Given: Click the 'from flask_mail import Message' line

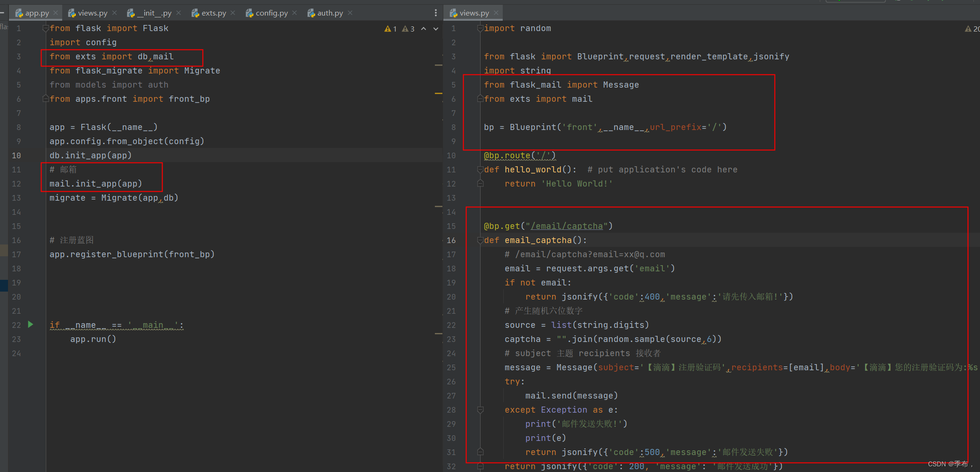Looking at the screenshot, I should pyautogui.click(x=562, y=85).
